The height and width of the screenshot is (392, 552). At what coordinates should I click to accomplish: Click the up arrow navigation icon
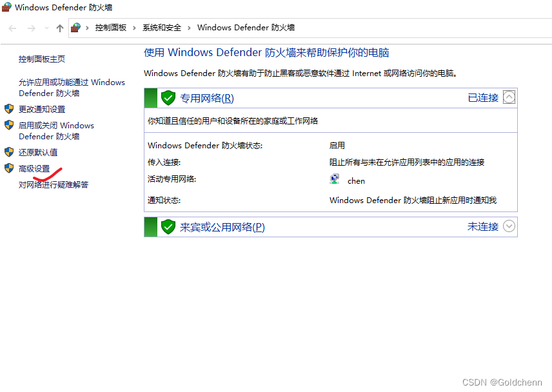[59, 28]
